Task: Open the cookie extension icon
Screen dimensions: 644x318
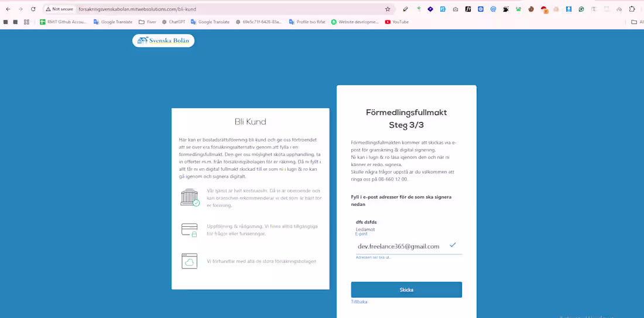Action: (531, 9)
